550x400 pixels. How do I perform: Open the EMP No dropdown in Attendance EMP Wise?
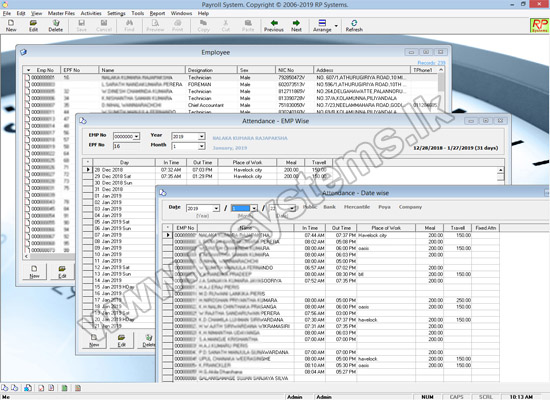[x=136, y=136]
